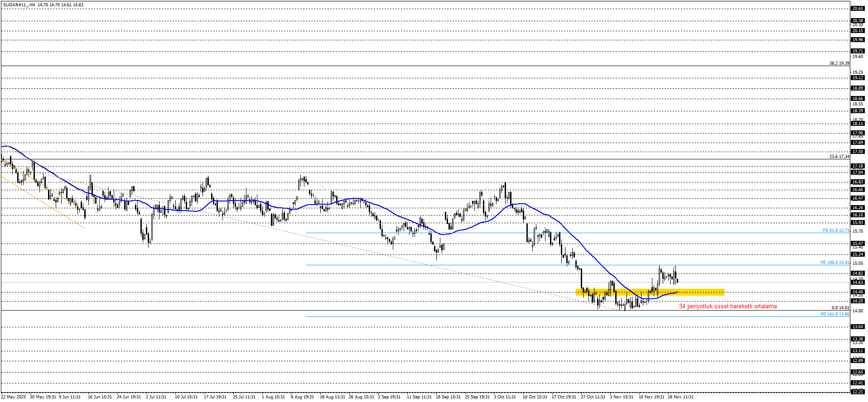868x402 pixels.
Task: Click the current price 14.63 axis label
Action: pos(858,282)
